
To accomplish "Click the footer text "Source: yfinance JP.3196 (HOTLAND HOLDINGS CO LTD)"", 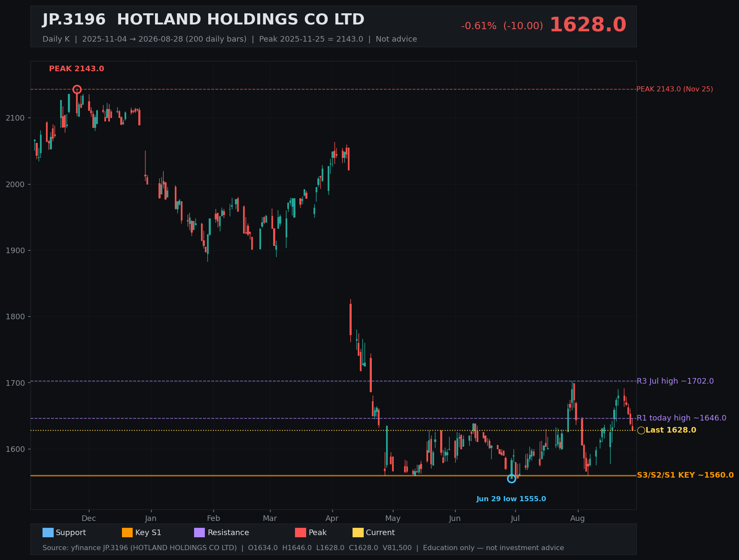I will click(140, 548).
